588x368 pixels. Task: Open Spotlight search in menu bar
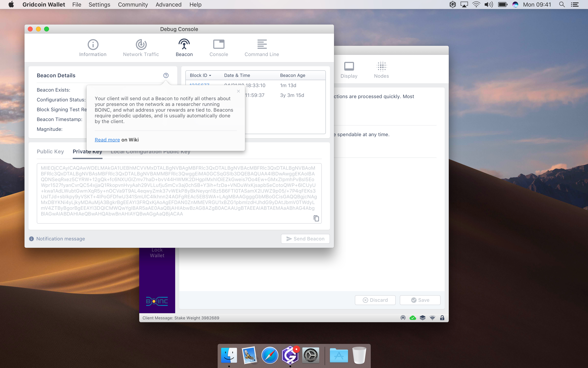tap(562, 5)
